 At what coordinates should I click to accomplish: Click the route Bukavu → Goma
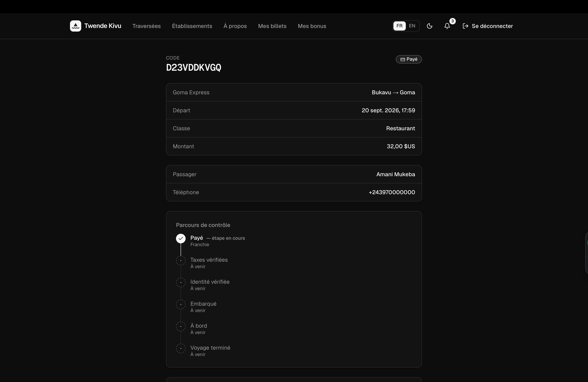tap(393, 92)
